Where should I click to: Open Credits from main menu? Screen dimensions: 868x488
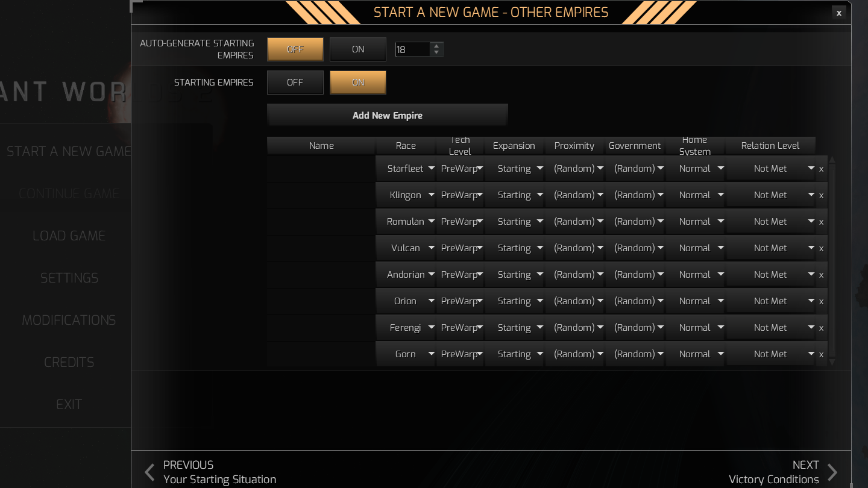pos(69,362)
